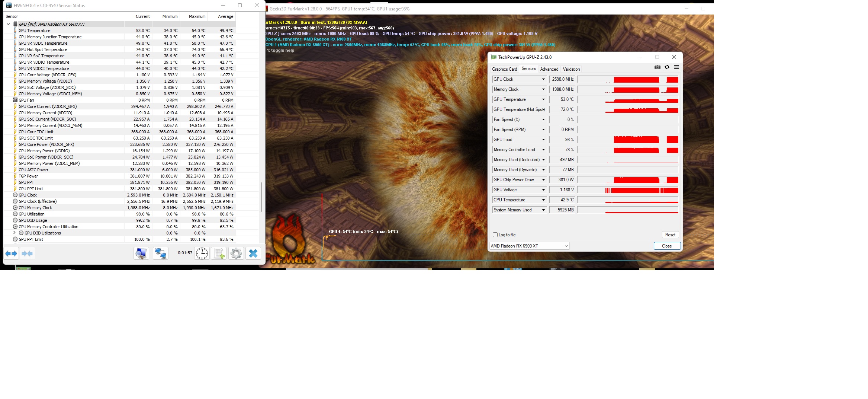868x399 pixels.
Task: Click clock icon beside GPU Clock (Effective)
Action: (x=15, y=201)
